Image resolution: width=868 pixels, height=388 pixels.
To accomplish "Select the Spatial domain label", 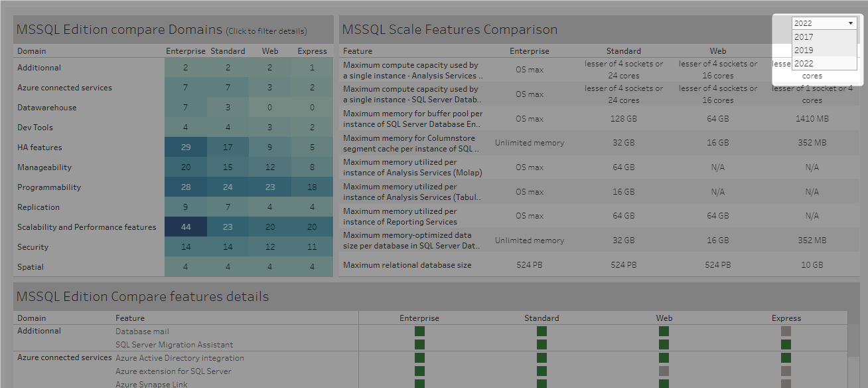I will (x=31, y=267).
